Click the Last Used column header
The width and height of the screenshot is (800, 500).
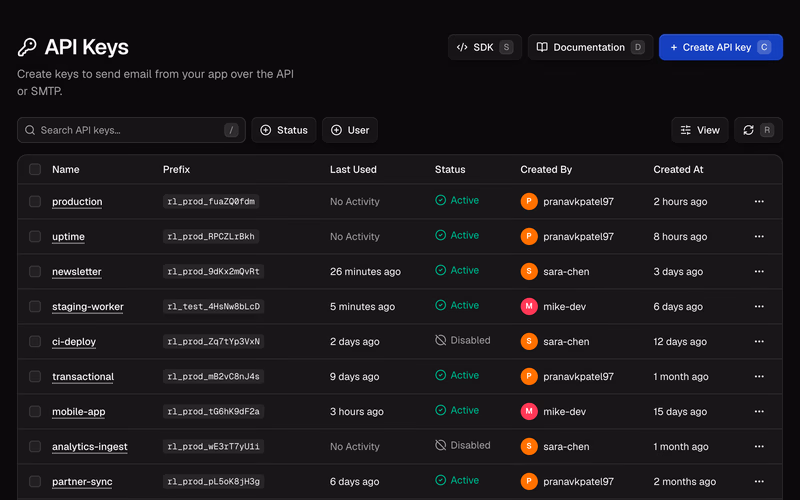click(353, 169)
